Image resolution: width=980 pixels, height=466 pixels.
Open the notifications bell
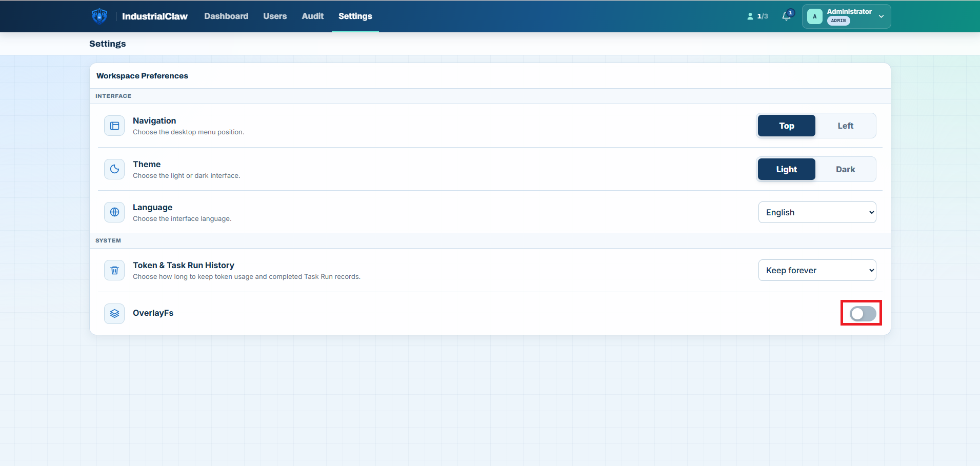pos(787,16)
